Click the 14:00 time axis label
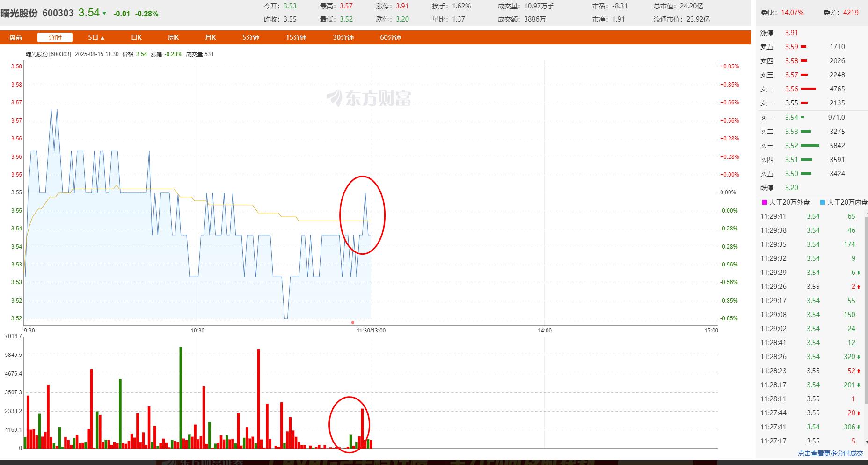This screenshot has width=868, height=465. (x=545, y=331)
